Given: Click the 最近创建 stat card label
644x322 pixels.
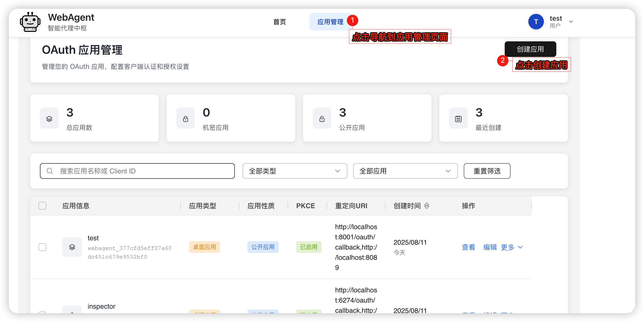Looking at the screenshot, I should (x=488, y=128).
